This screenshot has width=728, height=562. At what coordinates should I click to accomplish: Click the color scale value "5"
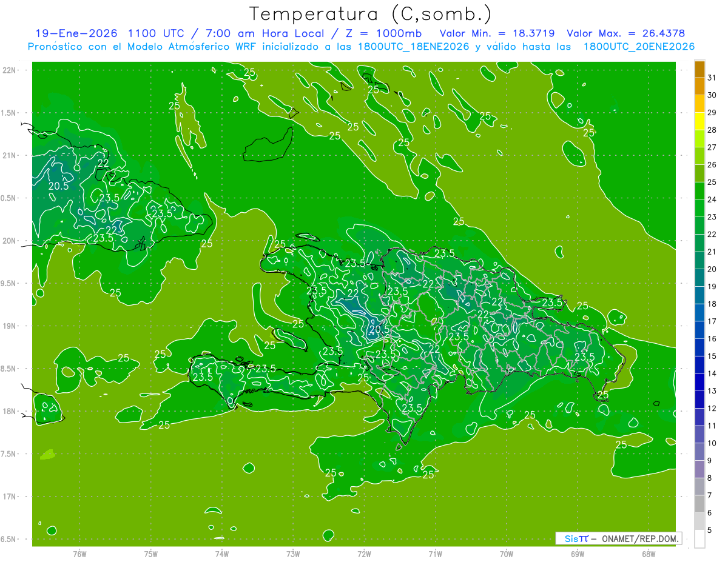click(x=709, y=530)
